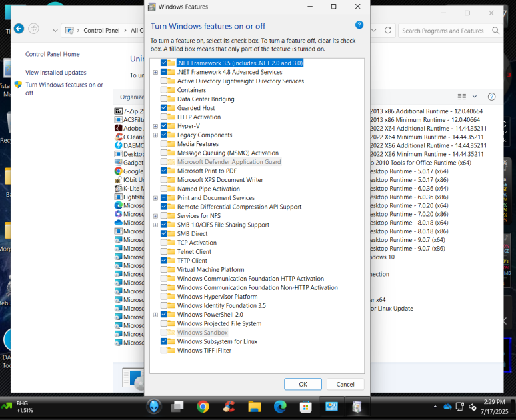Uncheck the Guarded Host checkbox
The width and height of the screenshot is (516, 420).
pyautogui.click(x=164, y=107)
